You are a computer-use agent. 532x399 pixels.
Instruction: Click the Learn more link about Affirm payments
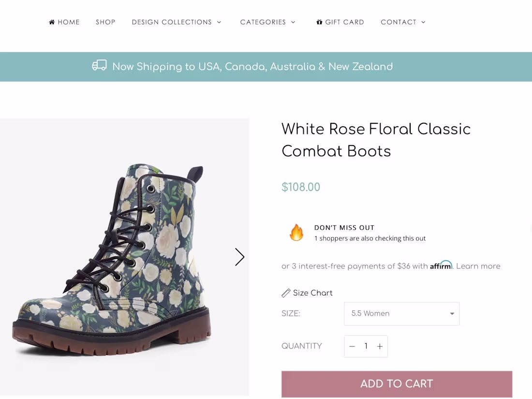(477, 266)
